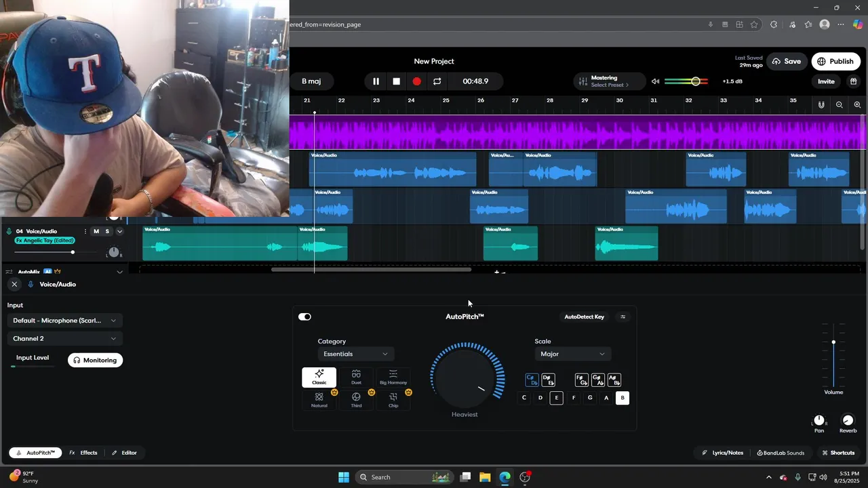This screenshot has width=868, height=488.
Task: Adjust the Pan knob in panel
Action: click(819, 420)
